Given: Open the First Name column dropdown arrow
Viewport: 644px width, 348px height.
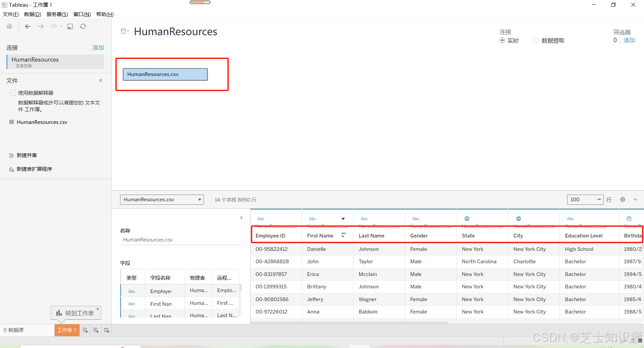Looking at the screenshot, I should click(343, 219).
